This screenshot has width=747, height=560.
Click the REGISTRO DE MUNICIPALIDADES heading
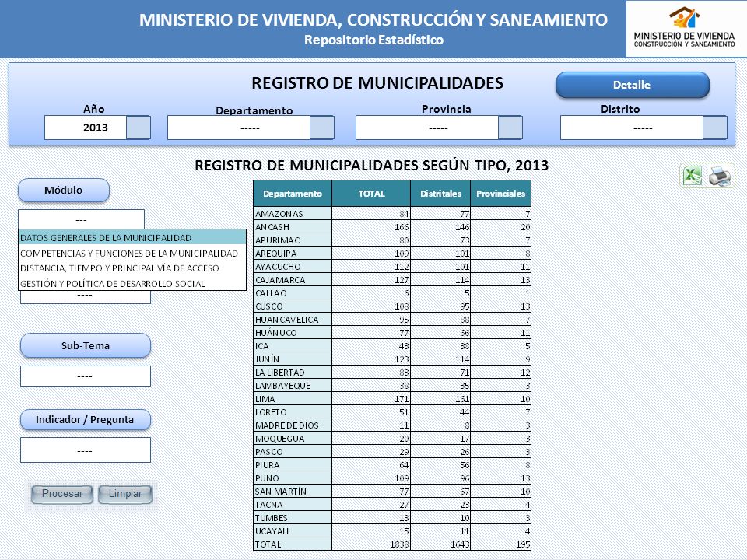click(x=377, y=83)
